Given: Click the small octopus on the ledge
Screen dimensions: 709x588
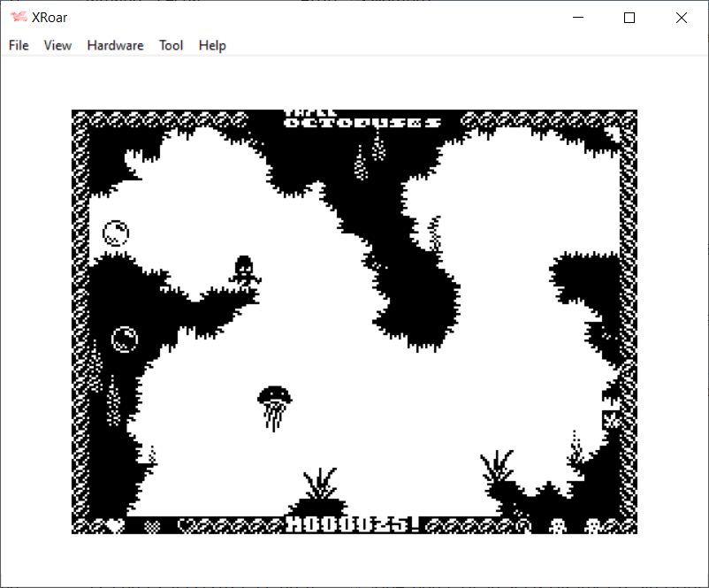Looking at the screenshot, I should click(x=243, y=269).
